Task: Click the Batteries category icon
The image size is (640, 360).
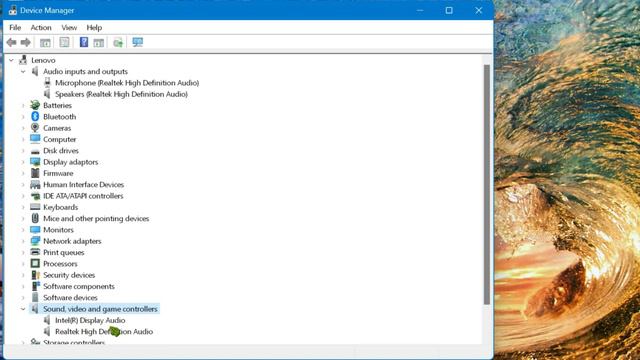Action: pyautogui.click(x=35, y=105)
